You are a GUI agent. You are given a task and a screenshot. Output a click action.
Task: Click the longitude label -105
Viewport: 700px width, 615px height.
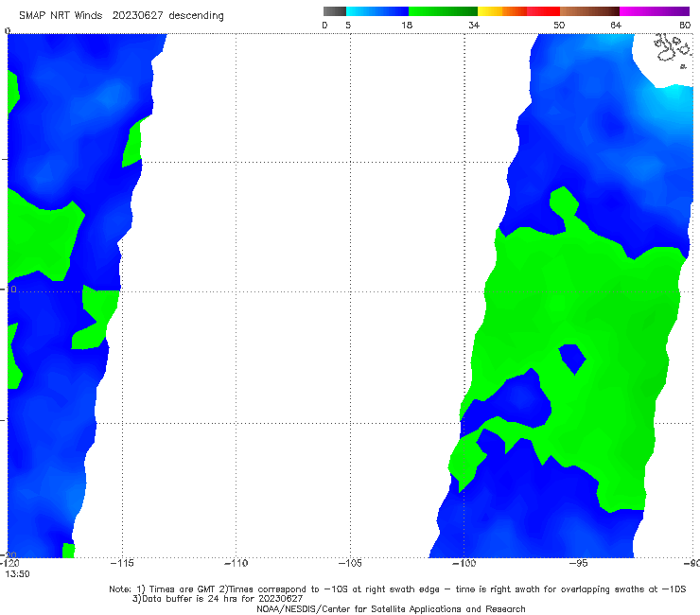350,563
